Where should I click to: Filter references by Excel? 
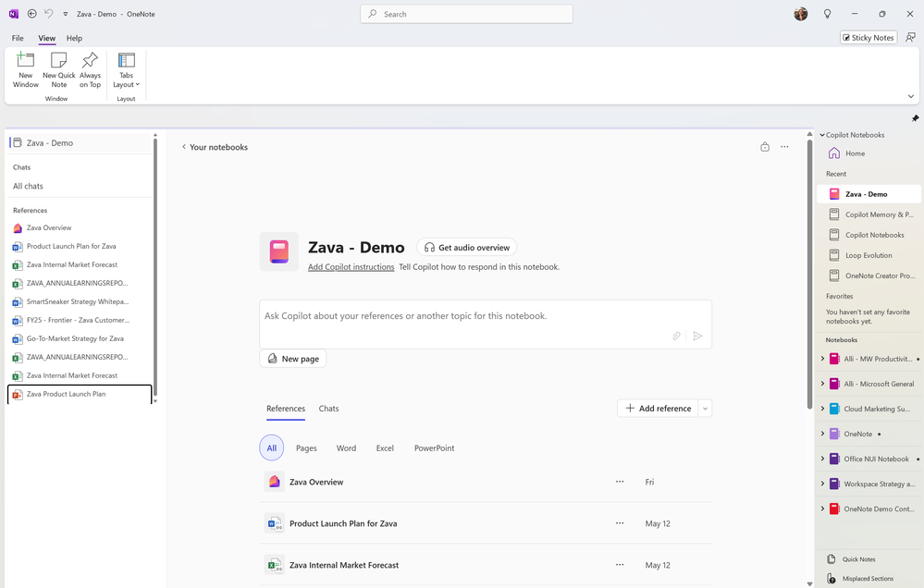click(385, 447)
